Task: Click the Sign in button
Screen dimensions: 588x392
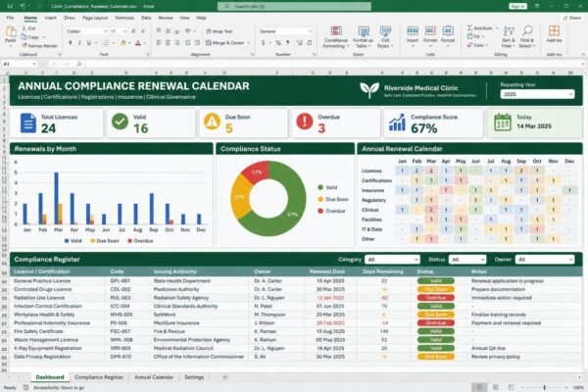Action: click(x=517, y=6)
